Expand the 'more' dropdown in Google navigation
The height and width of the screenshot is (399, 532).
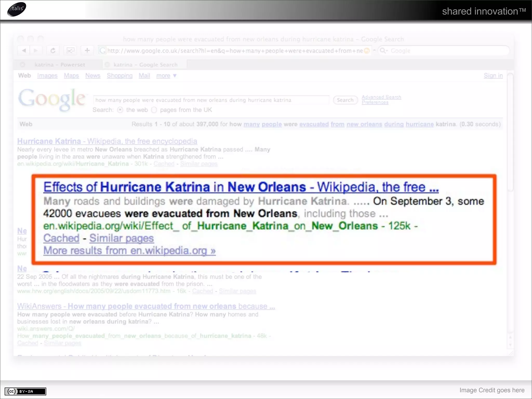point(166,76)
